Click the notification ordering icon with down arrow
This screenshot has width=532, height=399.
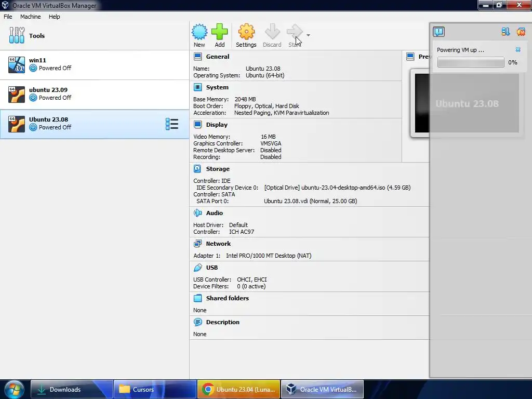click(x=506, y=32)
